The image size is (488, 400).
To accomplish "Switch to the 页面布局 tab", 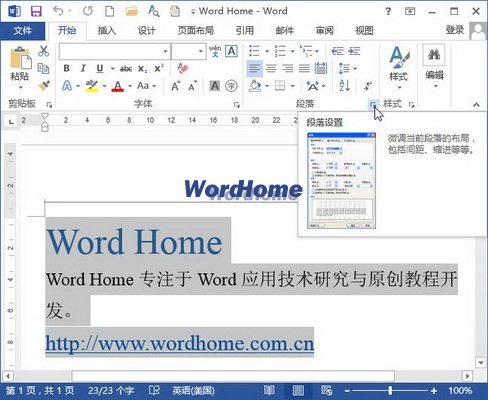I will coord(196,31).
